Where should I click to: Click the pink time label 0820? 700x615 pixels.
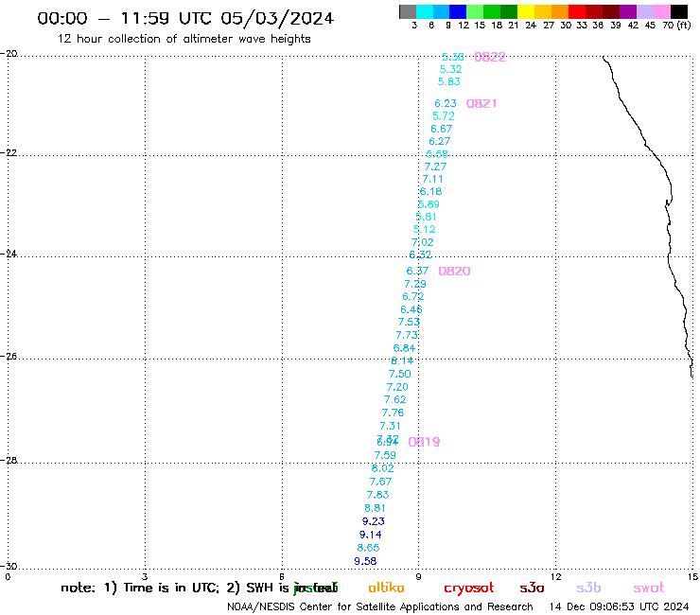click(454, 272)
